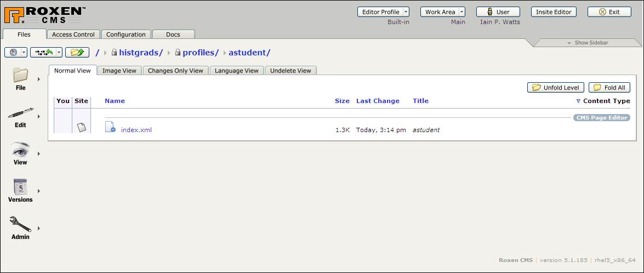The image size is (644, 273).
Task: Click the View eye icon
Action: 20,150
